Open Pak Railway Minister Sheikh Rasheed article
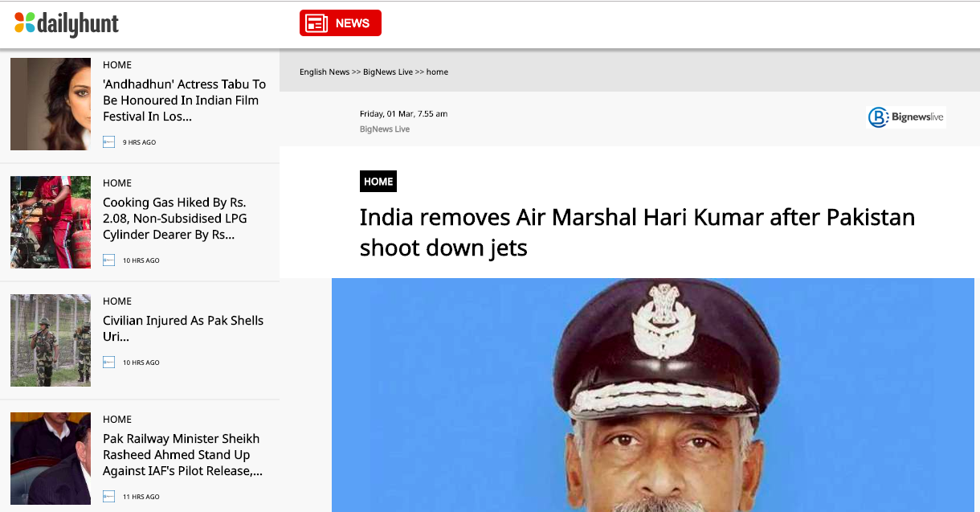This screenshot has height=512, width=980. (182, 455)
